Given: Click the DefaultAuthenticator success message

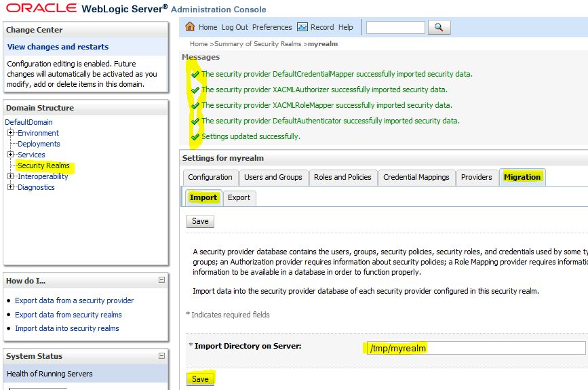Looking at the screenshot, I should point(330,121).
